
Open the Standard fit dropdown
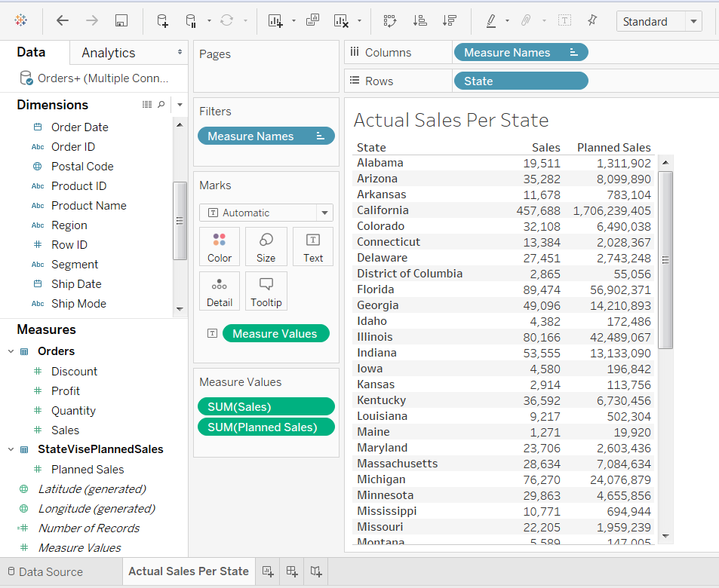click(693, 22)
